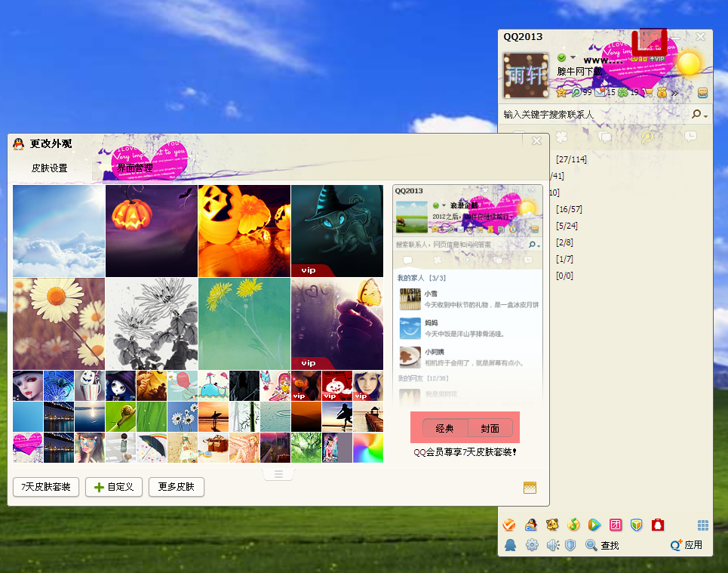Launch QQ Music green note icon

pyautogui.click(x=573, y=525)
